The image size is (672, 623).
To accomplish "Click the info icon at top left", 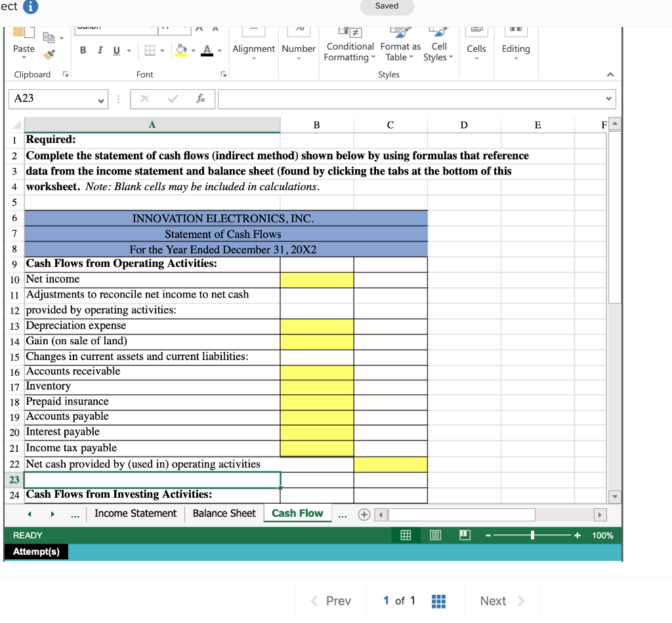I will coord(30,7).
